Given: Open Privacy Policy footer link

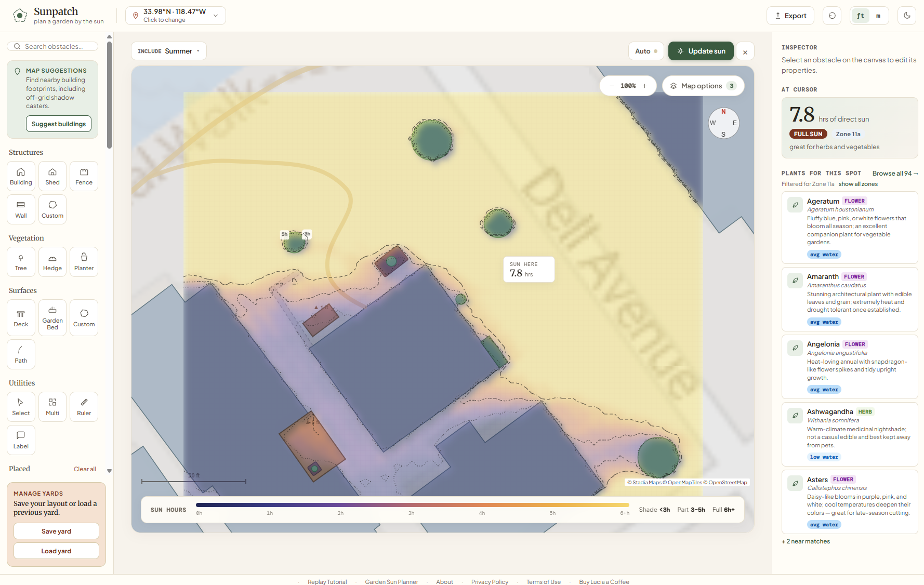Looking at the screenshot, I should tap(490, 582).
